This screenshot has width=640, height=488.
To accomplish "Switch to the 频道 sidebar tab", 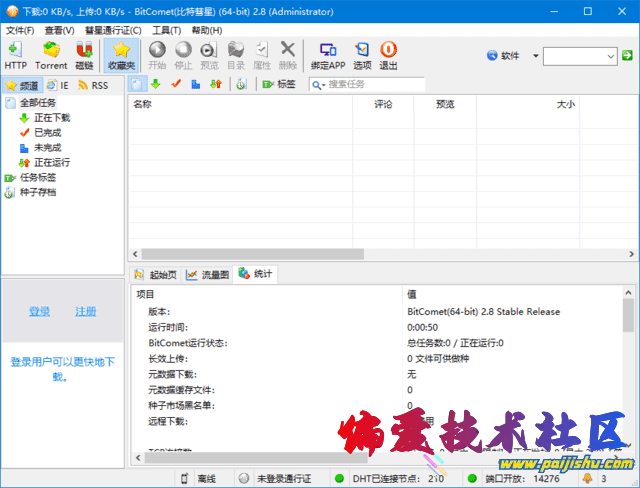I will (22, 85).
